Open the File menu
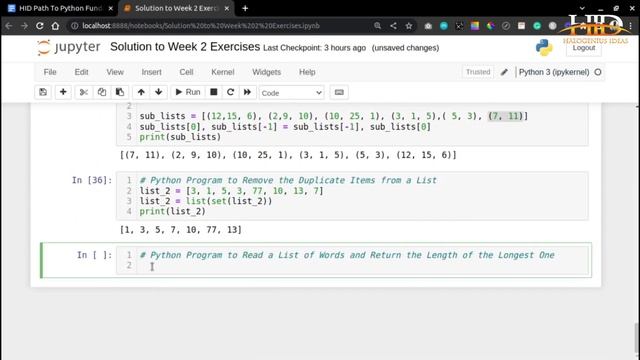Viewport: 640px width, 360px height. (50, 72)
